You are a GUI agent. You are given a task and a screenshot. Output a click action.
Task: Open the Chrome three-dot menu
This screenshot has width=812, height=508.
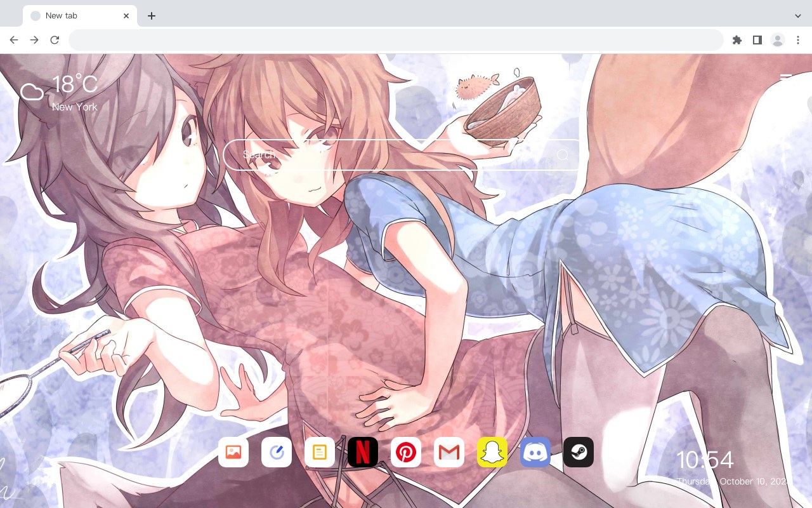point(798,40)
